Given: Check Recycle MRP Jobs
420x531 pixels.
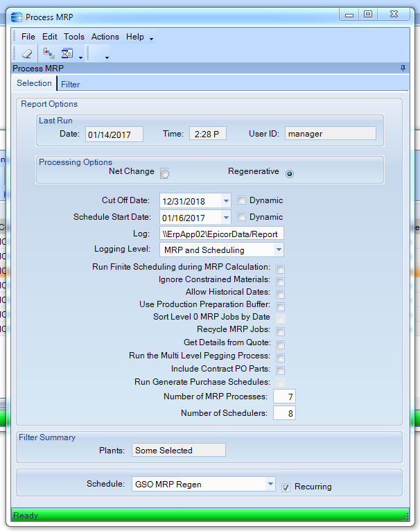Looking at the screenshot, I should click(280, 331).
